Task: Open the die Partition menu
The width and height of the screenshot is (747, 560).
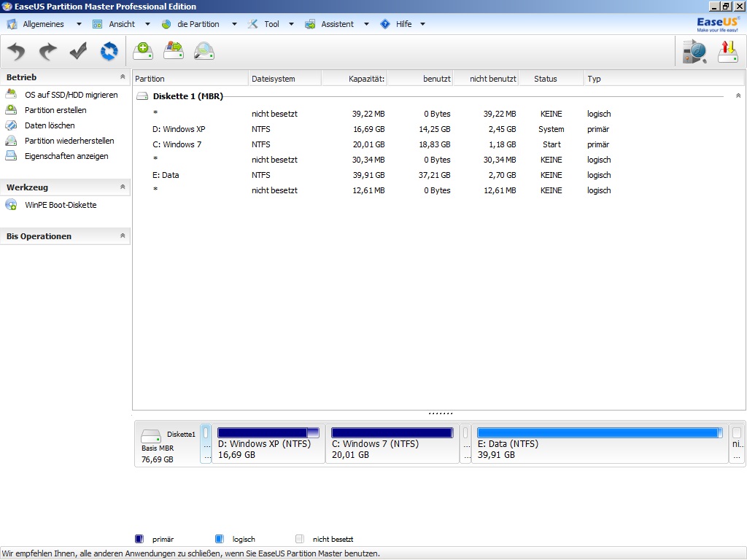Action: tap(198, 24)
